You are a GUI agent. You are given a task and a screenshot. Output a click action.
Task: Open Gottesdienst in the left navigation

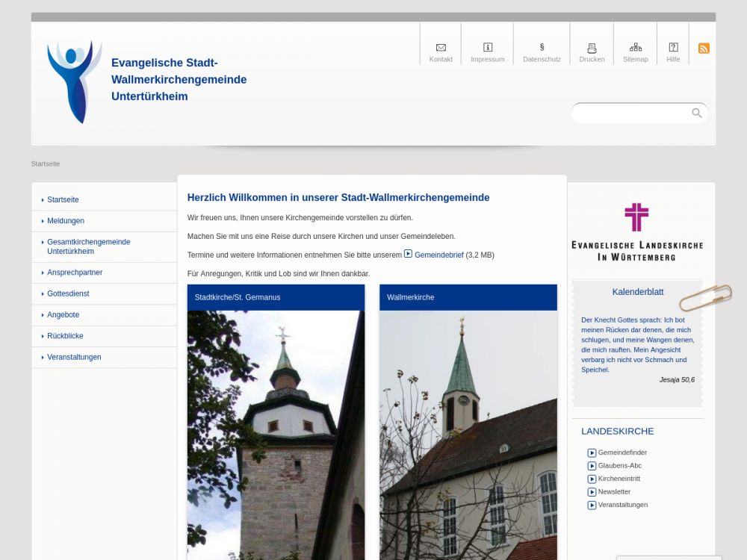pos(68,294)
